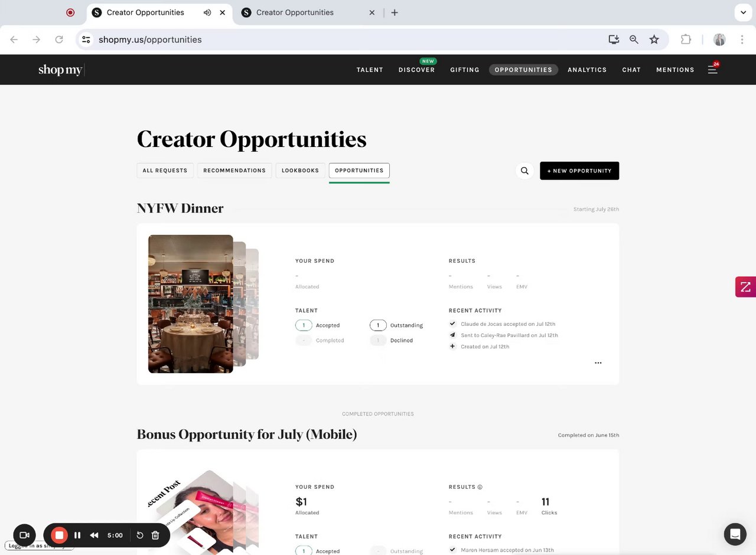This screenshot has height=555, width=756.
Task: Click the rewind recording icon
Action: [94, 535]
